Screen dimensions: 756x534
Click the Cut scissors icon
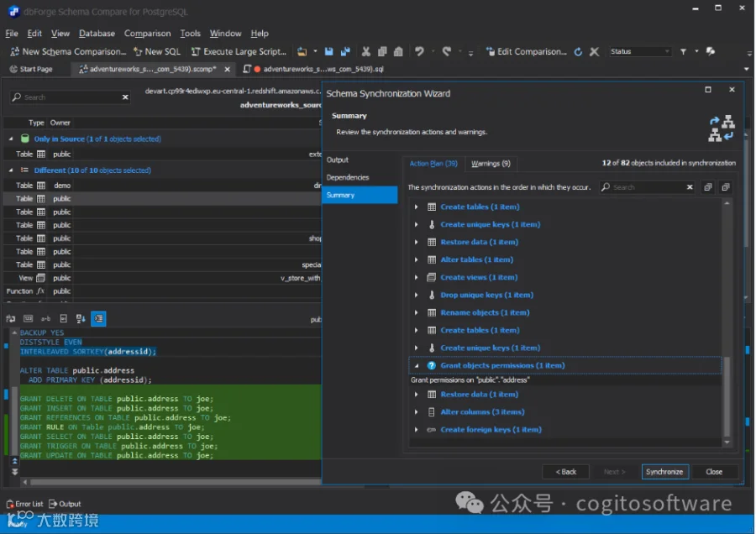click(366, 51)
